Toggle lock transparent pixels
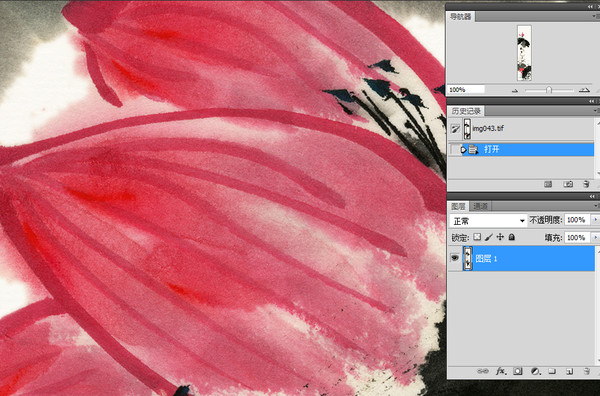600x396 pixels. point(477,237)
